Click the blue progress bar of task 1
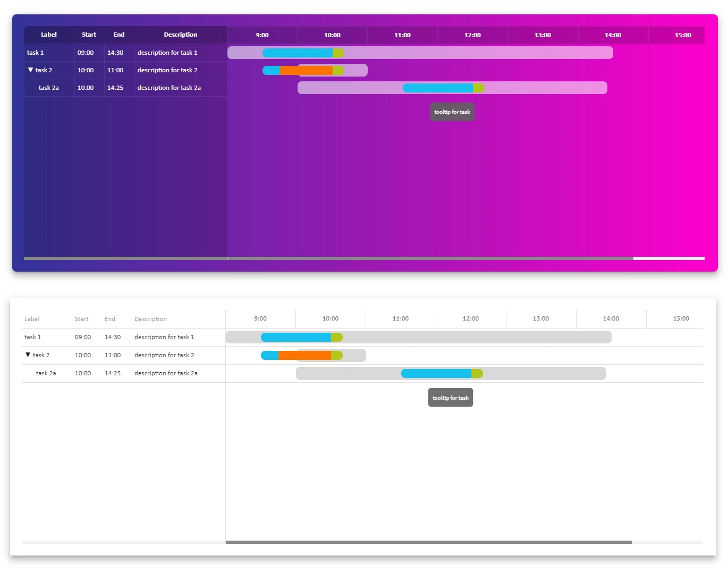The height and width of the screenshot is (572, 728). pyautogui.click(x=298, y=53)
